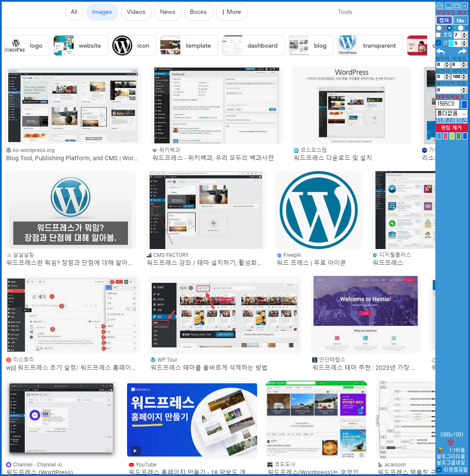The height and width of the screenshot is (476, 470).
Task: Adjust the 테두리색 저장 stepper
Action: tap(464, 90)
